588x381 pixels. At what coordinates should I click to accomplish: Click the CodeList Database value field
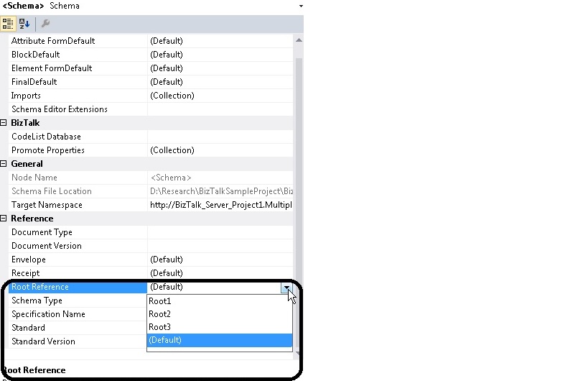click(x=220, y=137)
